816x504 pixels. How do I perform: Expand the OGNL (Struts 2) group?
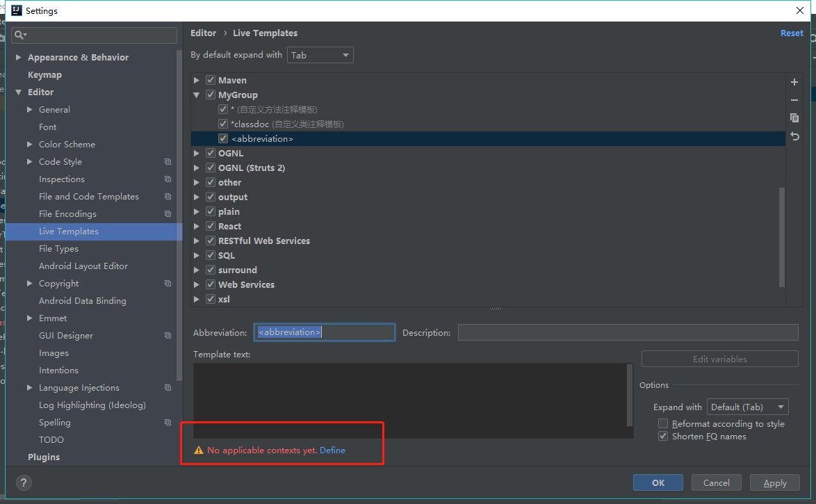pyautogui.click(x=197, y=168)
